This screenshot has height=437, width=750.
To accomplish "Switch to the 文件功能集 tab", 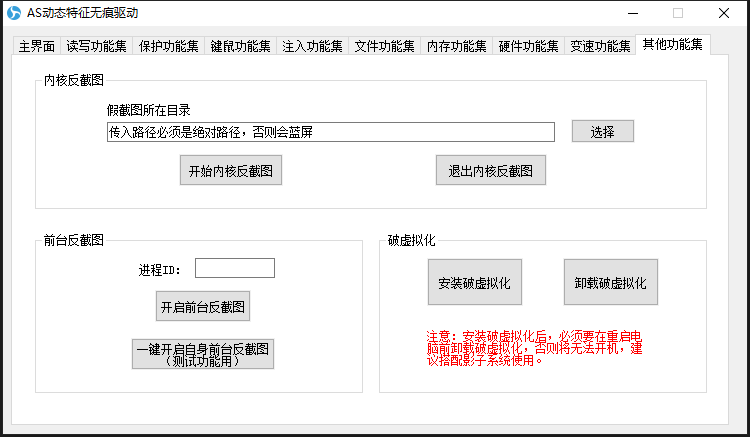I will pos(384,47).
